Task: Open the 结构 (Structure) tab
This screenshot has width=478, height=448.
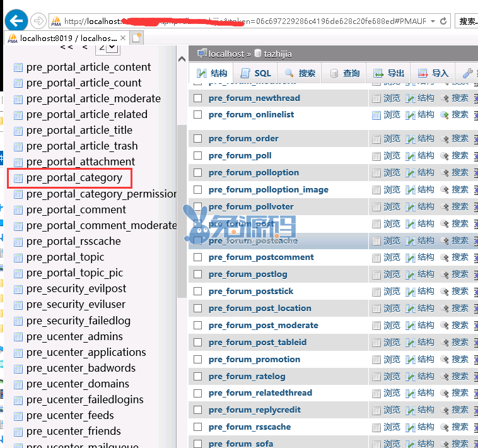Action: [x=211, y=73]
